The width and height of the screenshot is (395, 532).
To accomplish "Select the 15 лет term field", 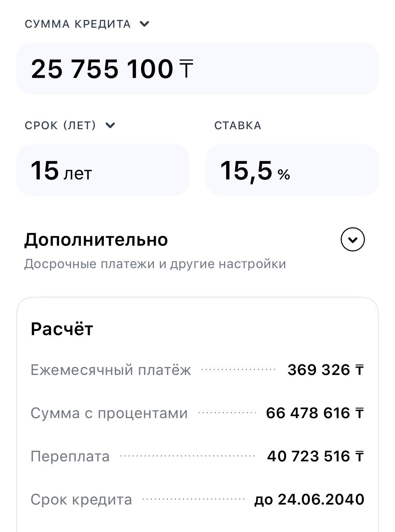I will tap(103, 170).
